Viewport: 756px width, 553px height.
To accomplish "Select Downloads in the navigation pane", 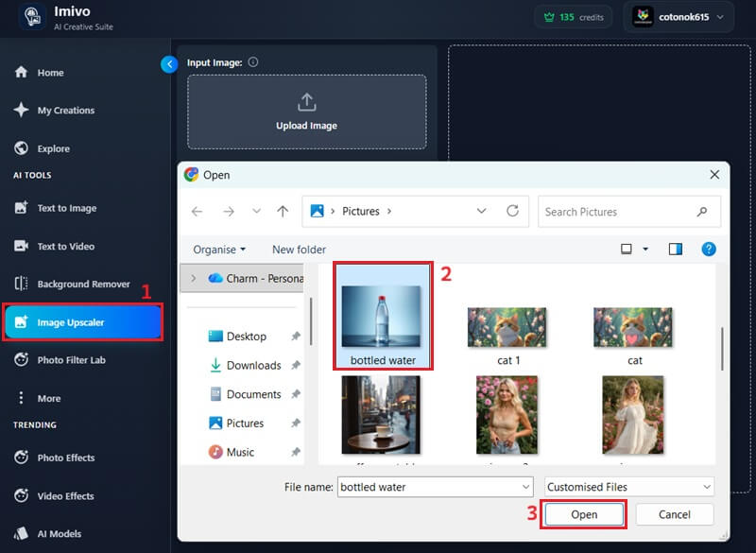I will (253, 366).
